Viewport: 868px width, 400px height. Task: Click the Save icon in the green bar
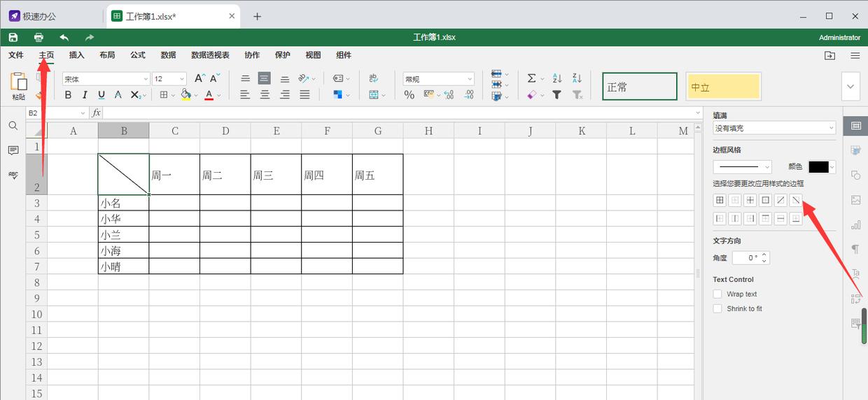coord(13,37)
